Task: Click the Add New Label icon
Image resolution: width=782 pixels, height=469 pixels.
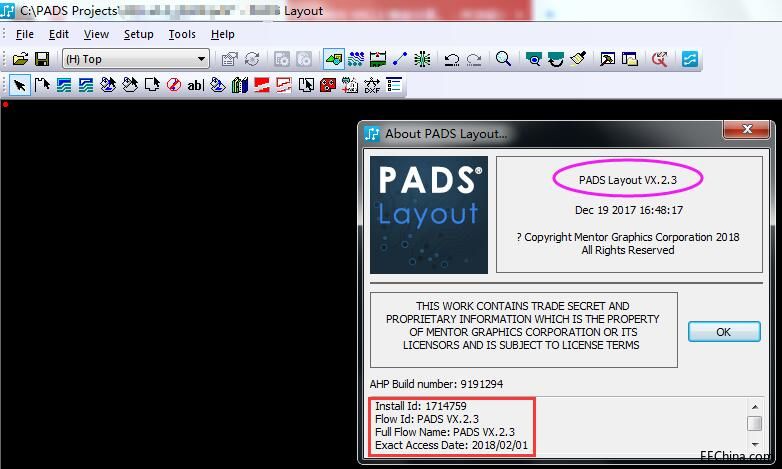Action: tap(350, 85)
